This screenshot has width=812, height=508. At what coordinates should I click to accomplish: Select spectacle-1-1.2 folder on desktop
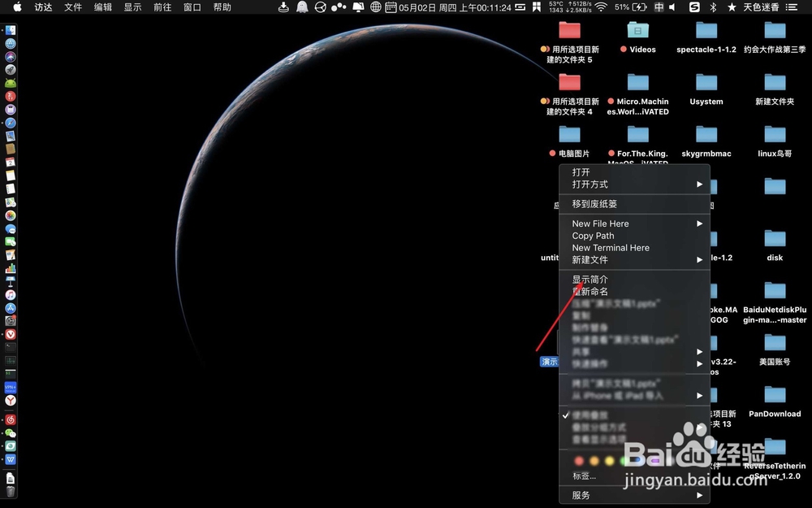(706, 31)
